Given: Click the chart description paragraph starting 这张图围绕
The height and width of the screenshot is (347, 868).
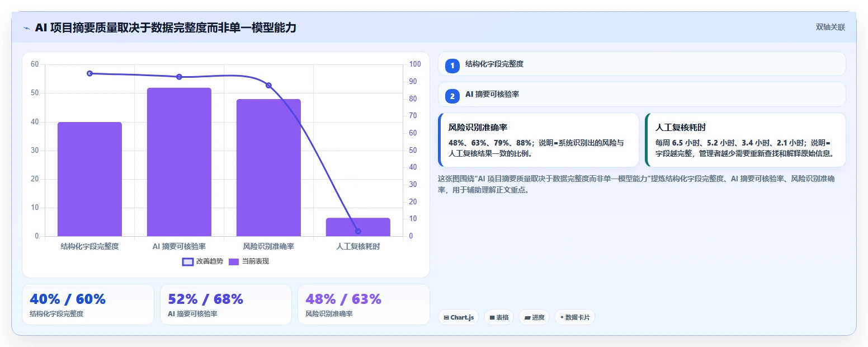Looking at the screenshot, I should pos(636,184).
